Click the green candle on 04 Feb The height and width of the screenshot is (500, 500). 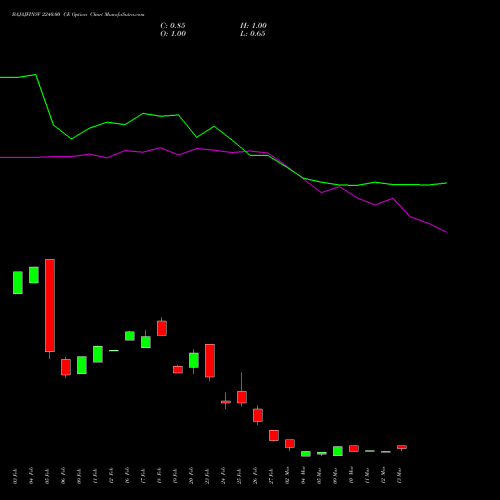tap(34, 275)
